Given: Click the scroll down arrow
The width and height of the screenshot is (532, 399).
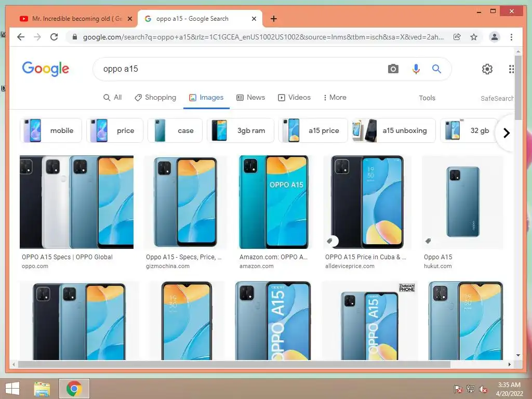Looking at the screenshot, I should point(518,355).
